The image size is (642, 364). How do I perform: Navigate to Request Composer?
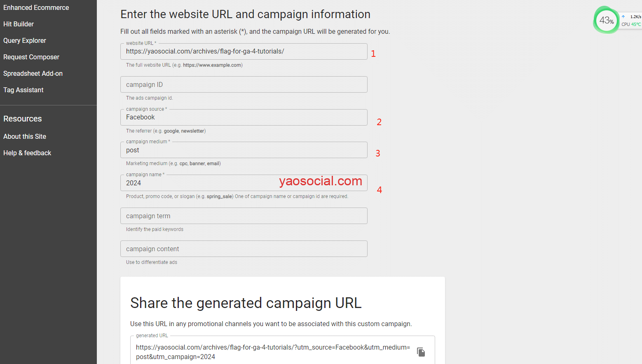31,57
